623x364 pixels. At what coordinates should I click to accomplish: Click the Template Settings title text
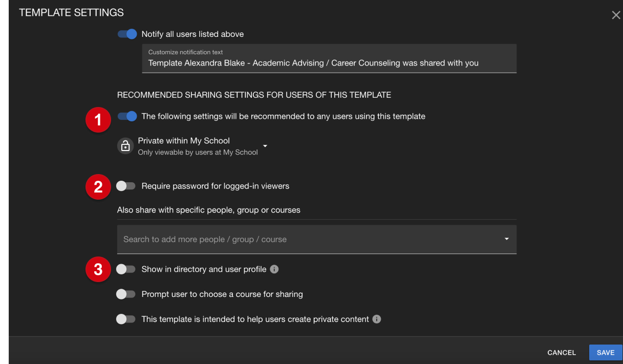(72, 12)
